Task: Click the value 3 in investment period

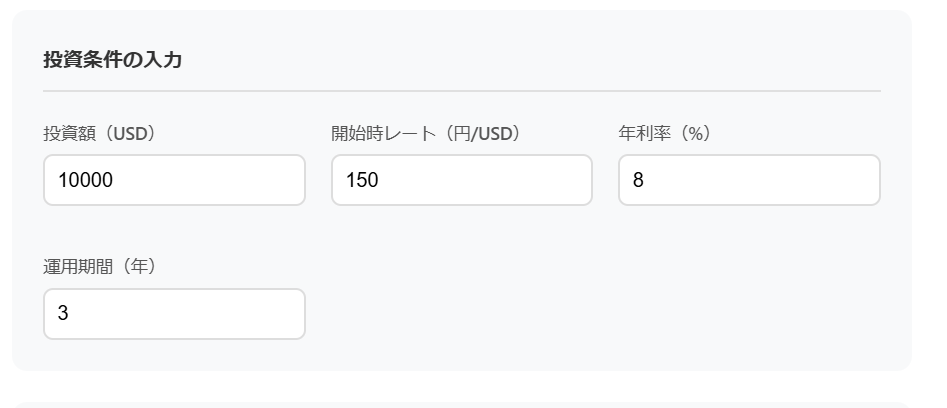Action: coord(63,314)
